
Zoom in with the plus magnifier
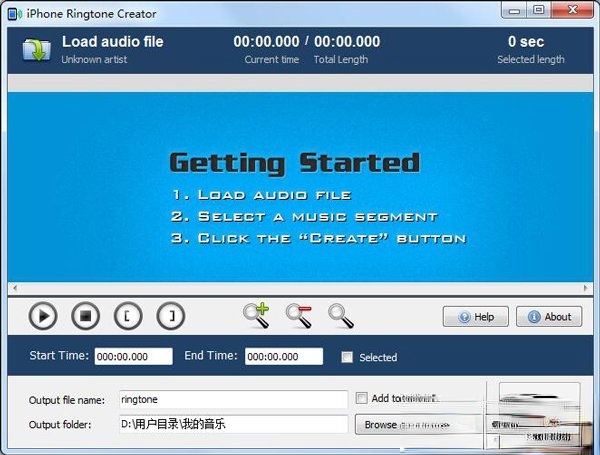tap(256, 315)
